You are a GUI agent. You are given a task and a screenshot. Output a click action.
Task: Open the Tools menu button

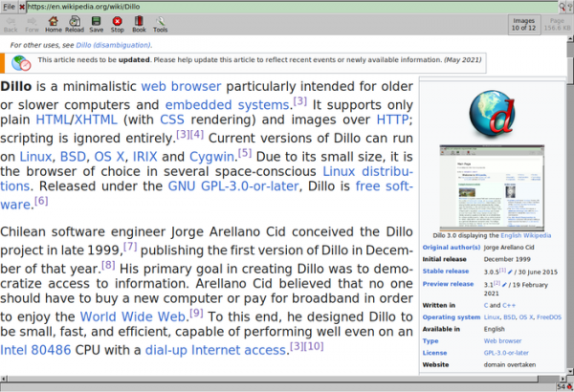coord(160,24)
